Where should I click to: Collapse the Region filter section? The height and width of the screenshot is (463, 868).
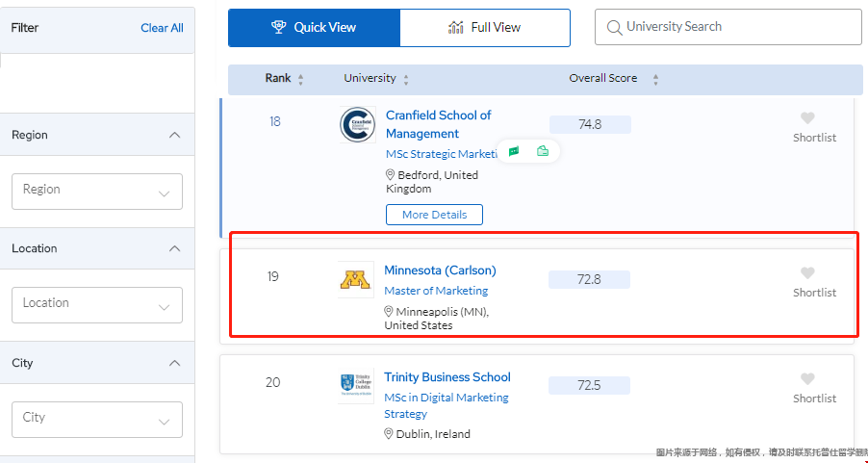tap(174, 135)
